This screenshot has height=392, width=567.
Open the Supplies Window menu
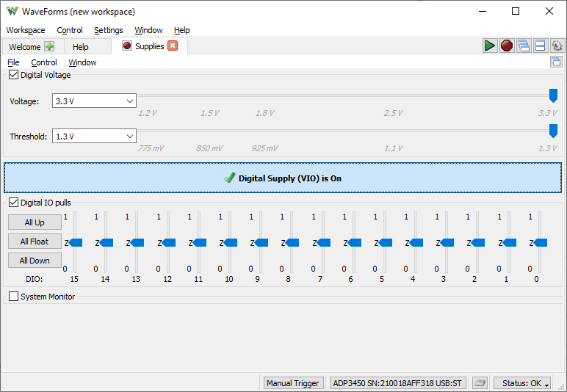tap(82, 62)
